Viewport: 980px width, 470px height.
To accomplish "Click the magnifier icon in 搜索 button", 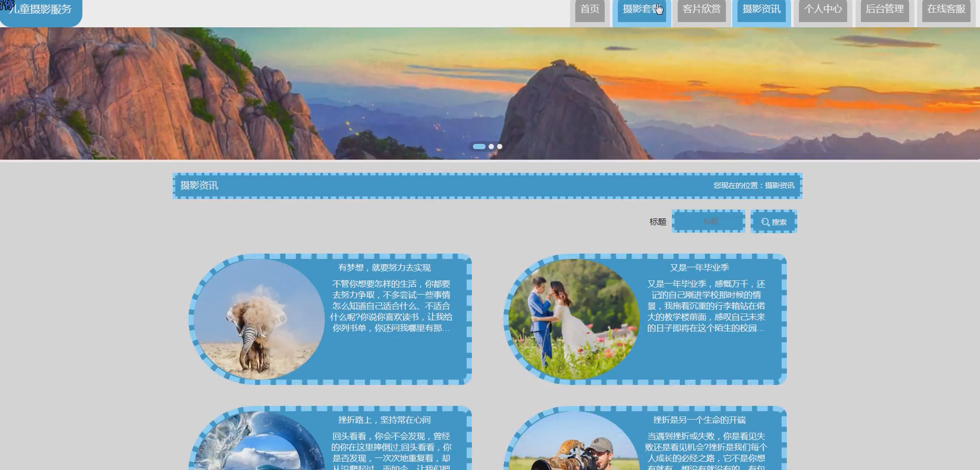I will coord(765,222).
